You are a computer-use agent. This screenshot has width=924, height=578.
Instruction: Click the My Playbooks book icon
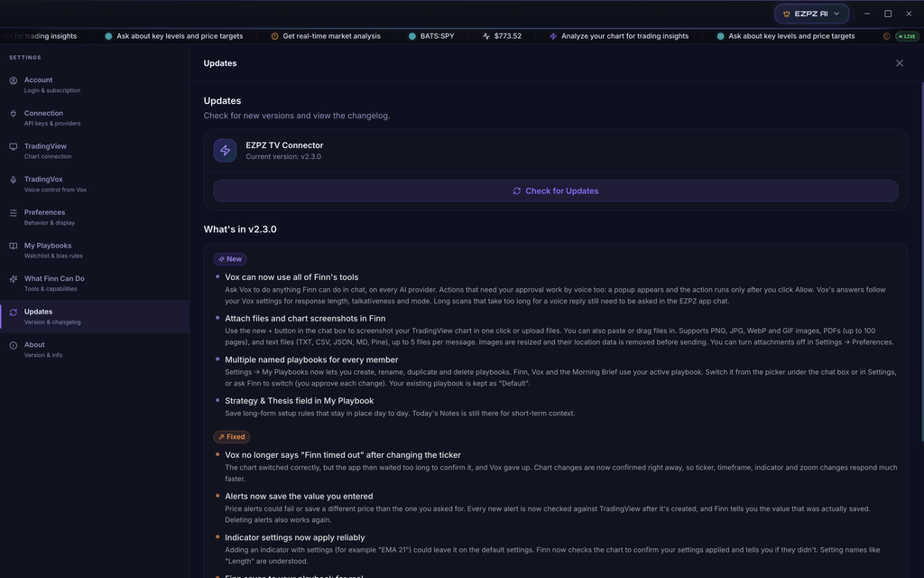pyautogui.click(x=13, y=246)
